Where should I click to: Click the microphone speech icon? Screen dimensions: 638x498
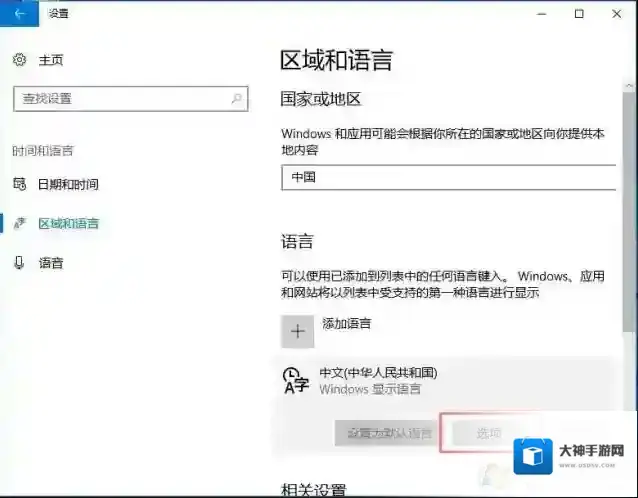tap(19, 263)
